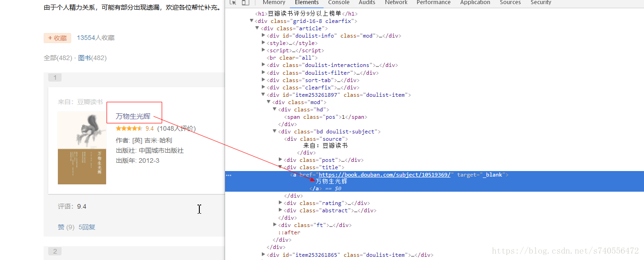Click the book.douban.com subject href link
This screenshot has width=644, height=260.
(x=384, y=175)
